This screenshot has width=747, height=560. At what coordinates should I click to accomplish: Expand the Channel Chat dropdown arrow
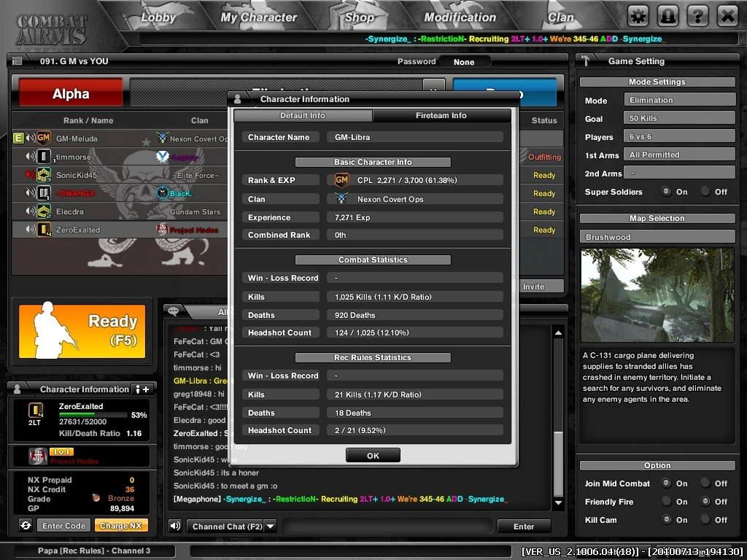point(270,526)
